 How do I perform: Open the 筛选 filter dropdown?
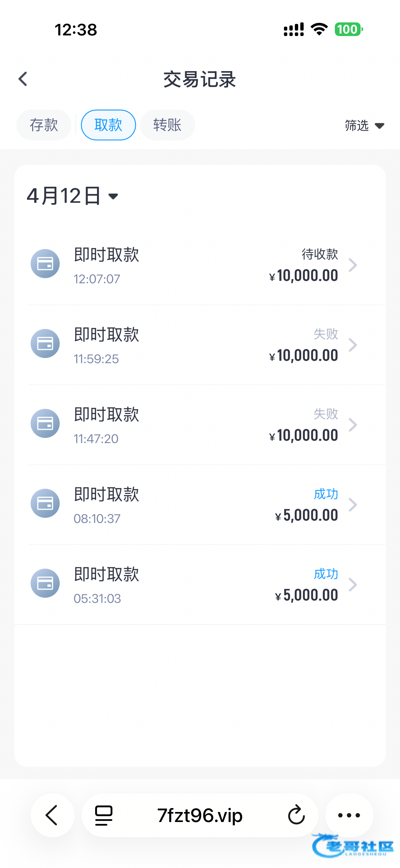coord(364,126)
